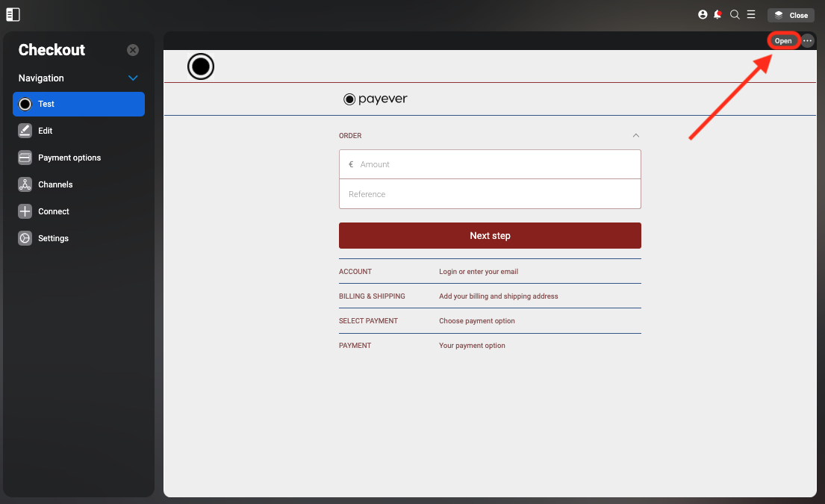This screenshot has width=825, height=504.
Task: Click the Close button in top bar
Action: click(x=791, y=15)
